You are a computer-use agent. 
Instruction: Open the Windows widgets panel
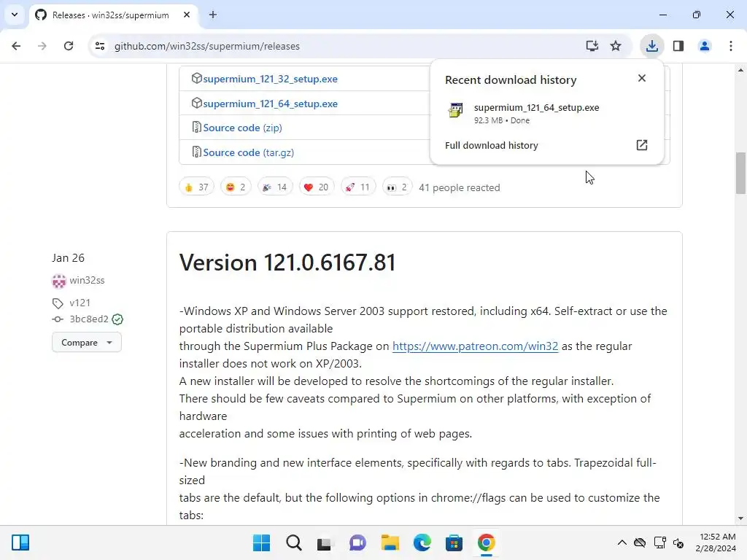point(20,542)
